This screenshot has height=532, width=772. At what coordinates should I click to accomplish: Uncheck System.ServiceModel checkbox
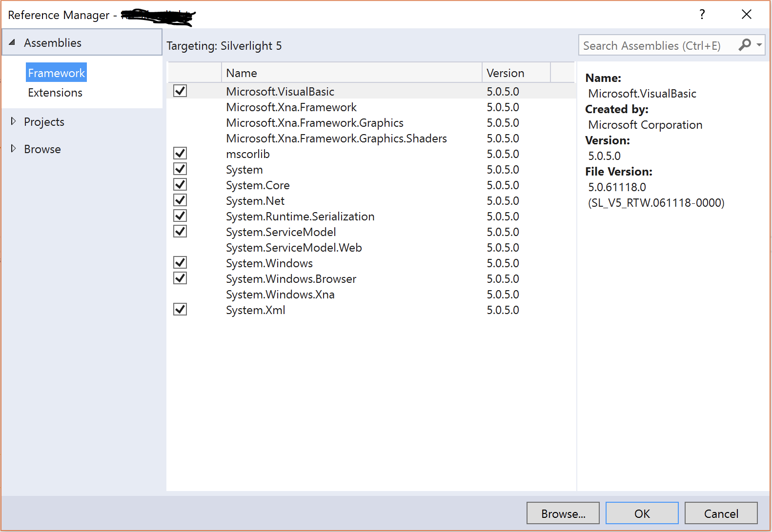[x=180, y=231]
